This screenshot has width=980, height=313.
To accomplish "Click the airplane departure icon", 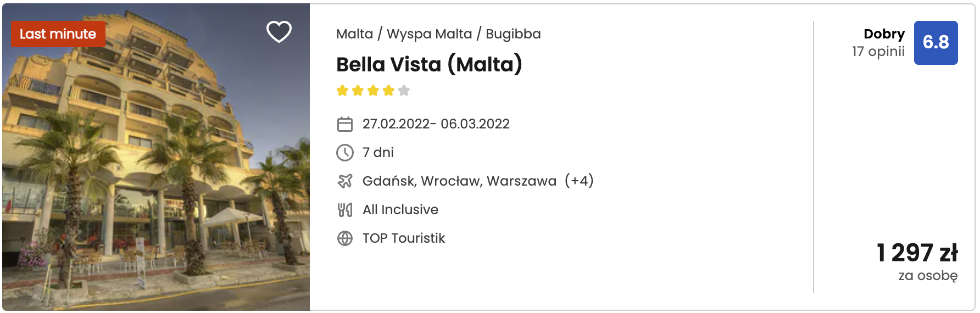I will [x=345, y=181].
